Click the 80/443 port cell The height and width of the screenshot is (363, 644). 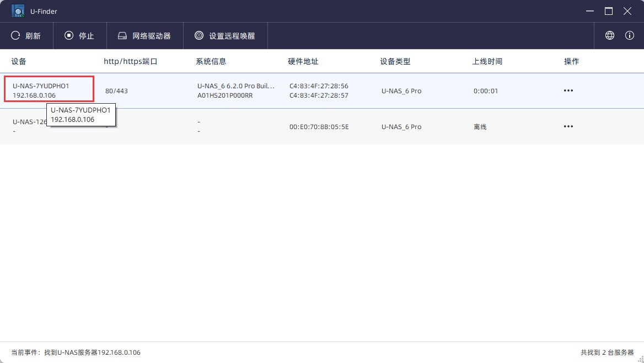[x=116, y=91]
